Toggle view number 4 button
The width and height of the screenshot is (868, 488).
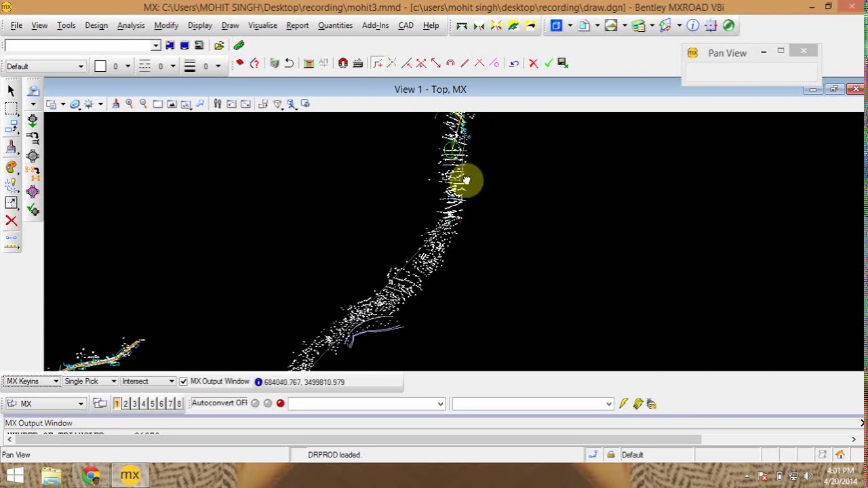(x=143, y=404)
